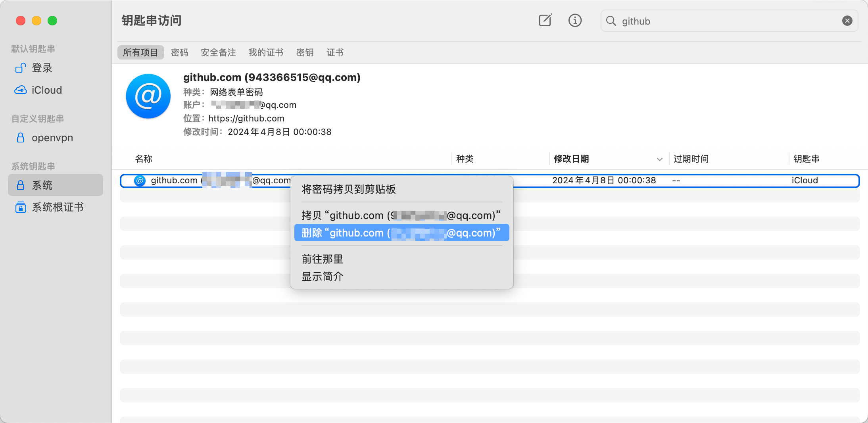Click the lock icon beside 系统
The height and width of the screenshot is (423, 868).
point(21,185)
